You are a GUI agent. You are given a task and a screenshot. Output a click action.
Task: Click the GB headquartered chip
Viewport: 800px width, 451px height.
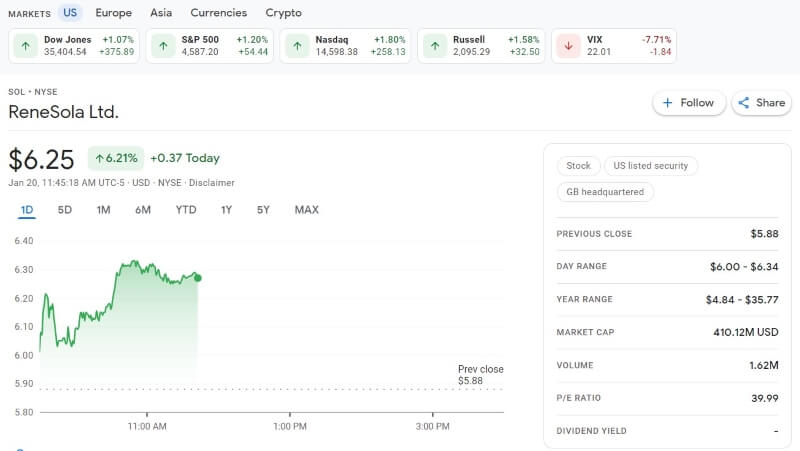[605, 192]
